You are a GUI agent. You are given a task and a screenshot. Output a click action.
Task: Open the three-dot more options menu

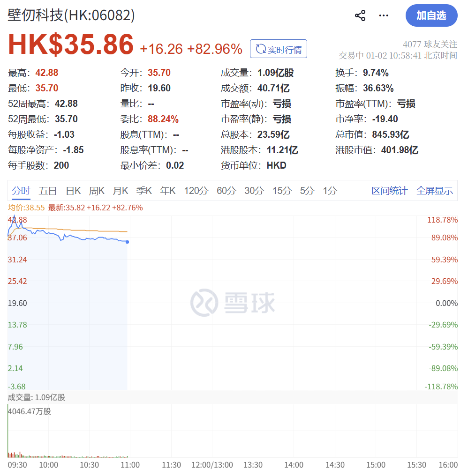pyautogui.click(x=384, y=15)
